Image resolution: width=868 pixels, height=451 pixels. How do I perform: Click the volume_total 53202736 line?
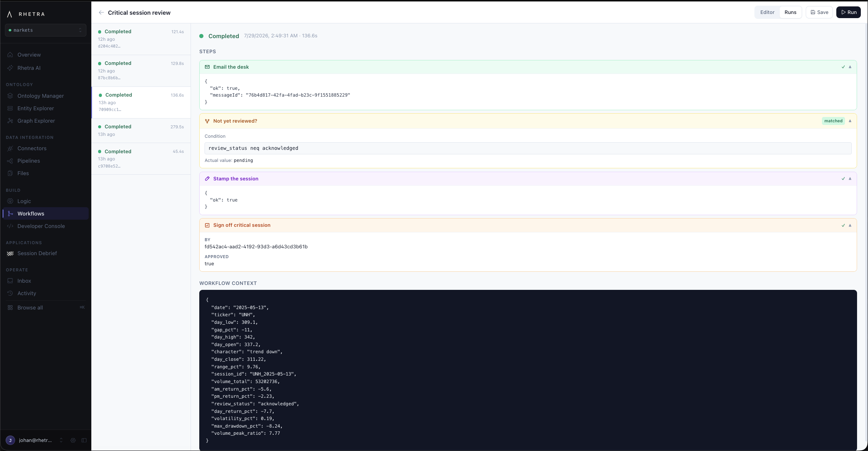click(245, 382)
